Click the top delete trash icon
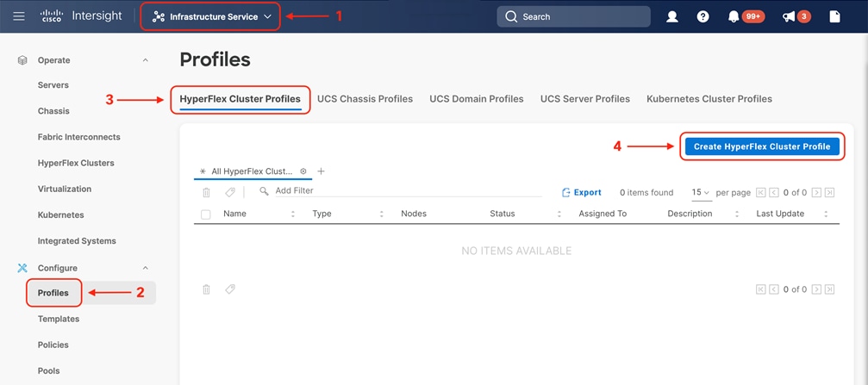 click(206, 193)
